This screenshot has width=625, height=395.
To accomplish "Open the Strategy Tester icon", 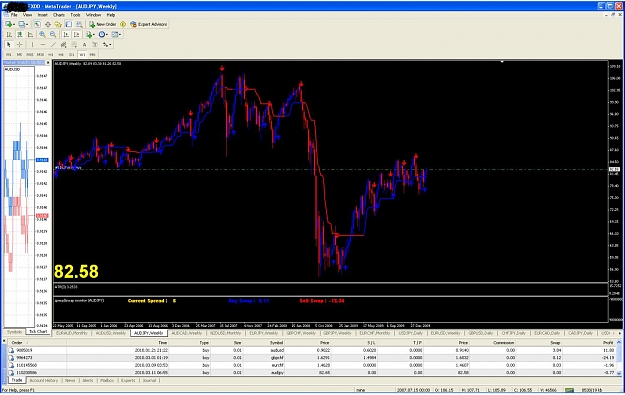I will pyautogui.click(x=79, y=24).
